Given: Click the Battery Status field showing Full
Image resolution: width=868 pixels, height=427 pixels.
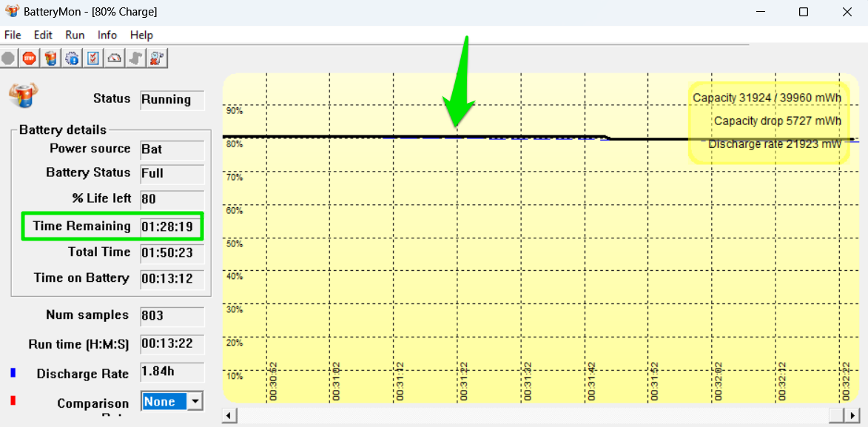Looking at the screenshot, I should coord(172,173).
